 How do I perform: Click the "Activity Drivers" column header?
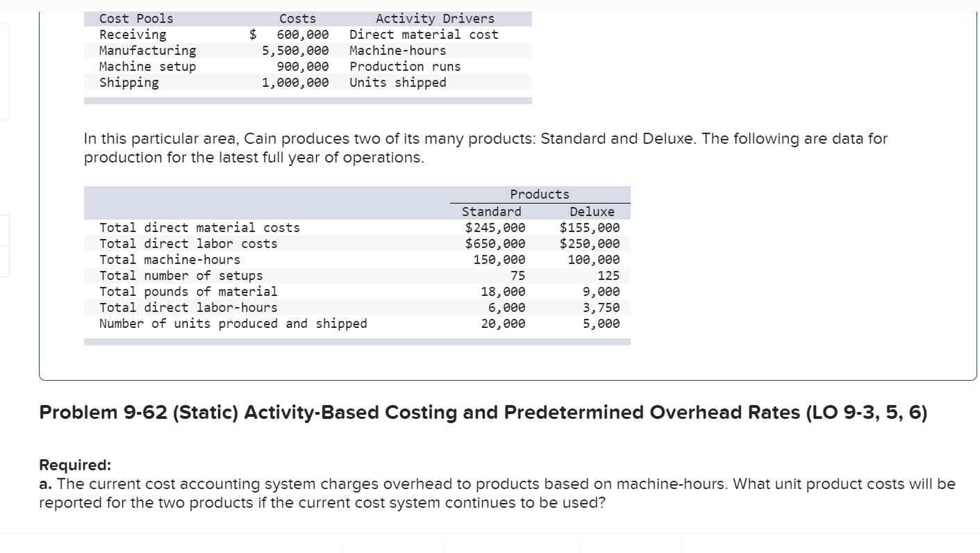435,19
